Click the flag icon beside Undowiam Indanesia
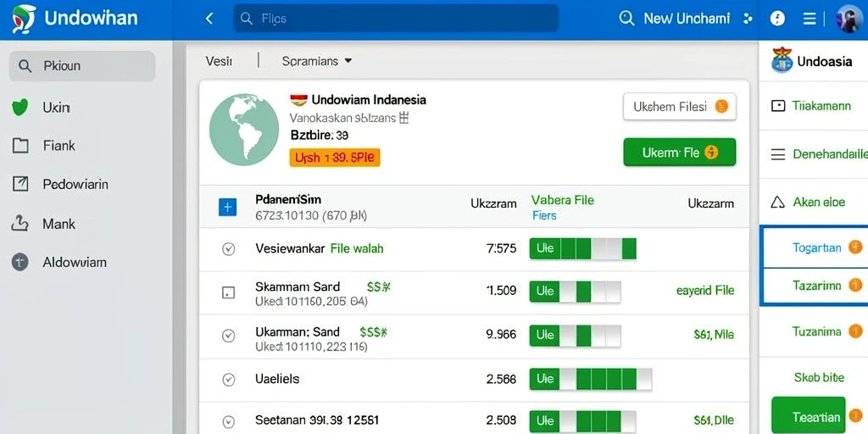The image size is (868, 434). point(298,100)
